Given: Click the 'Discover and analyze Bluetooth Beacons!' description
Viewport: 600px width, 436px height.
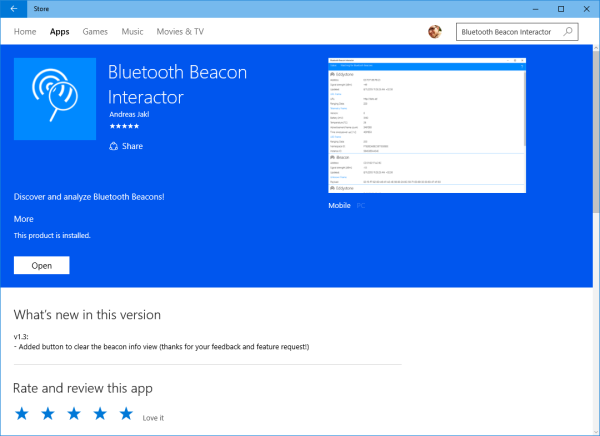Looking at the screenshot, I should [89, 197].
